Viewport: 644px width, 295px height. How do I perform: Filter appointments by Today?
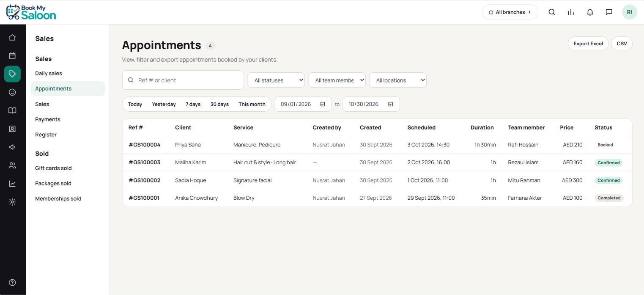pos(135,104)
